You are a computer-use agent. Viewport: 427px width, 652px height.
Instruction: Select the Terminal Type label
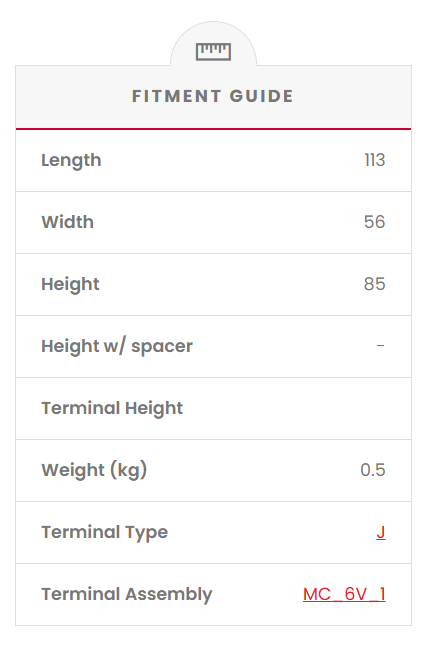104,532
